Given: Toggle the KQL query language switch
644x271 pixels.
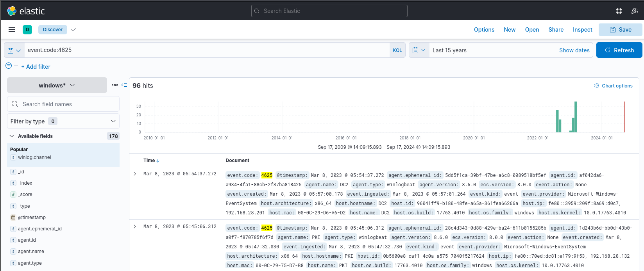Looking at the screenshot, I should (x=397, y=50).
